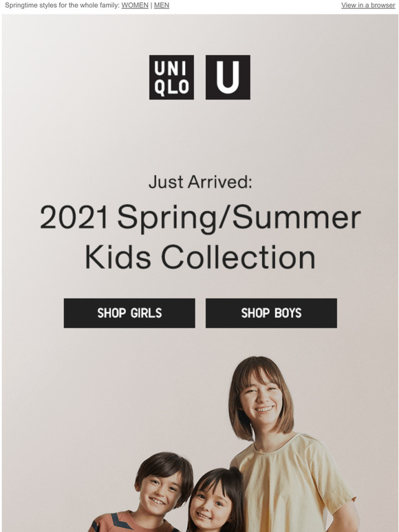The height and width of the screenshot is (532, 399).
Task: Click the Kids Collection headline line
Action: click(200, 258)
